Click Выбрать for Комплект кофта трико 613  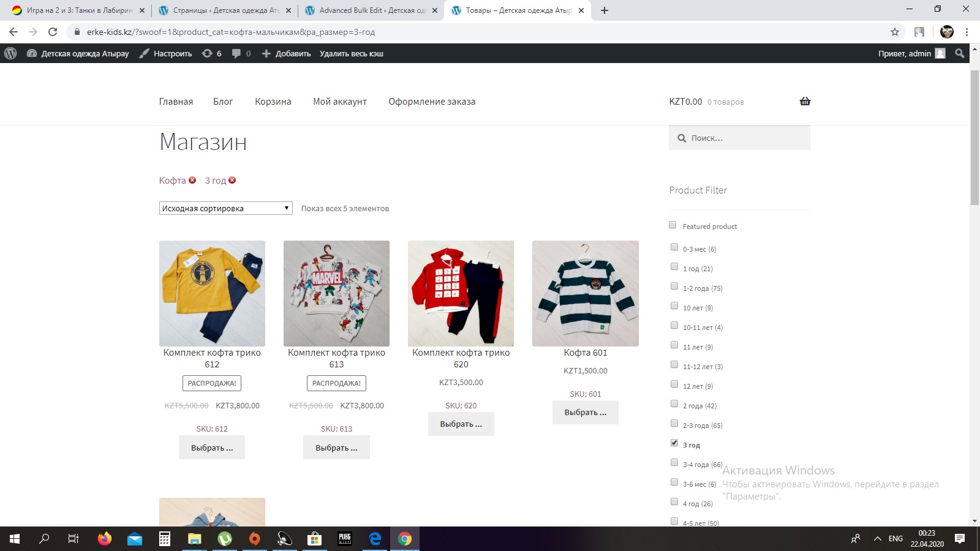(336, 448)
